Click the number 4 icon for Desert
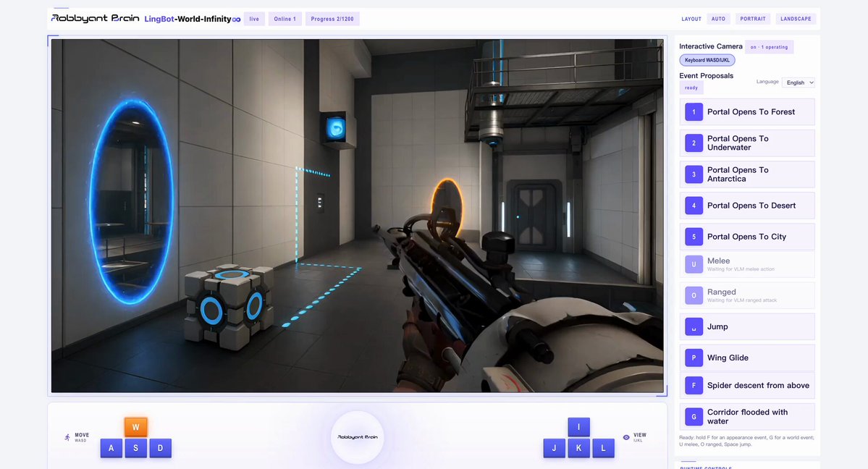This screenshot has width=868, height=469. point(694,206)
